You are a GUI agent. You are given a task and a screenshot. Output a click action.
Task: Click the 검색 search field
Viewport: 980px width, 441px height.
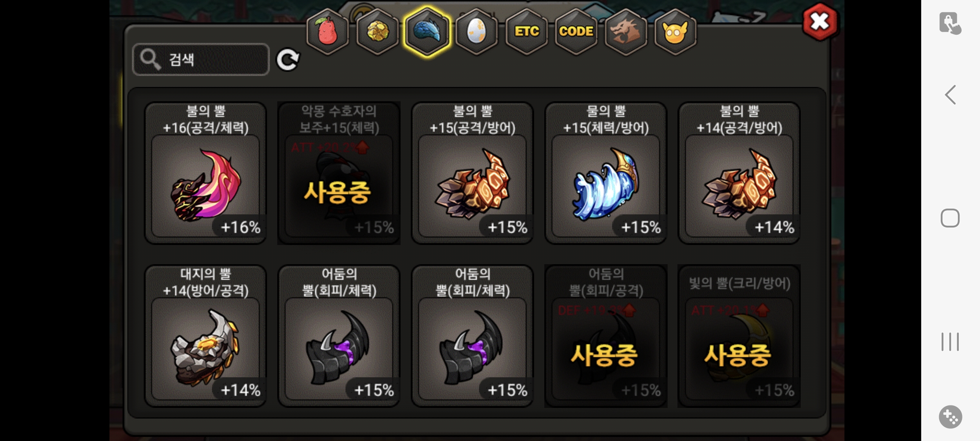click(201, 60)
